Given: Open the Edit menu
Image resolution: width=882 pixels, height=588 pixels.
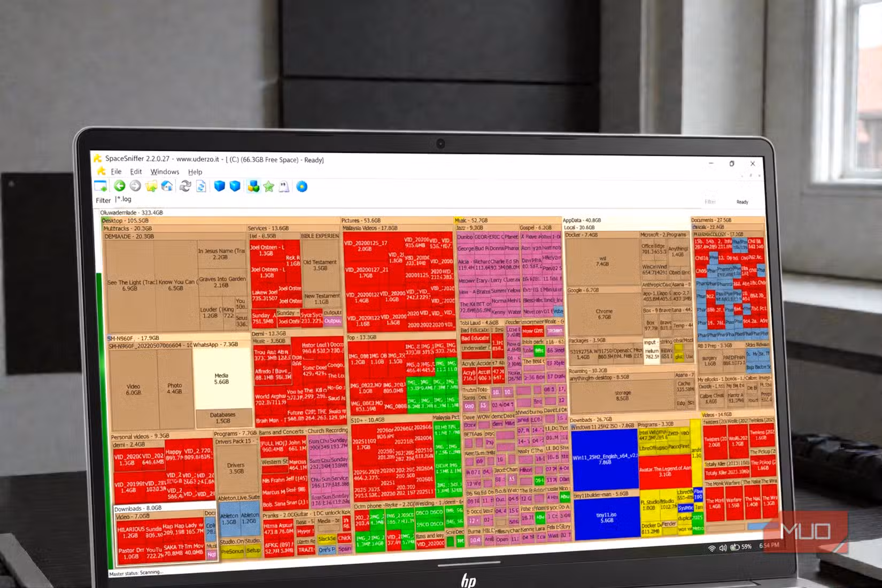Looking at the screenshot, I should tap(136, 172).
